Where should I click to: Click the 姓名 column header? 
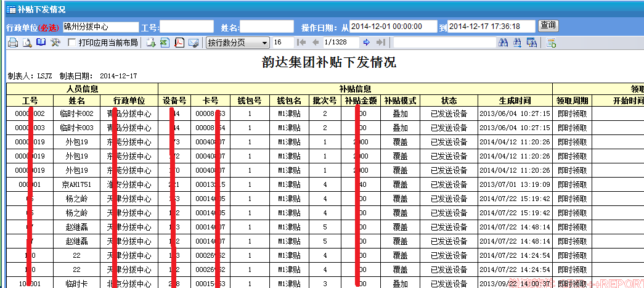pyautogui.click(x=77, y=101)
